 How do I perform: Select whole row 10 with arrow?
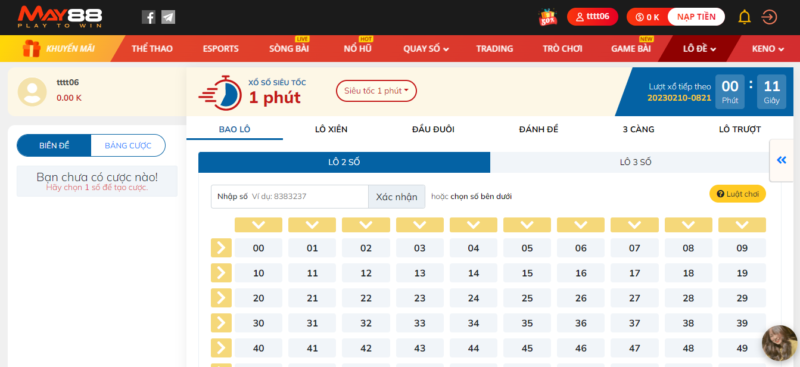221,273
